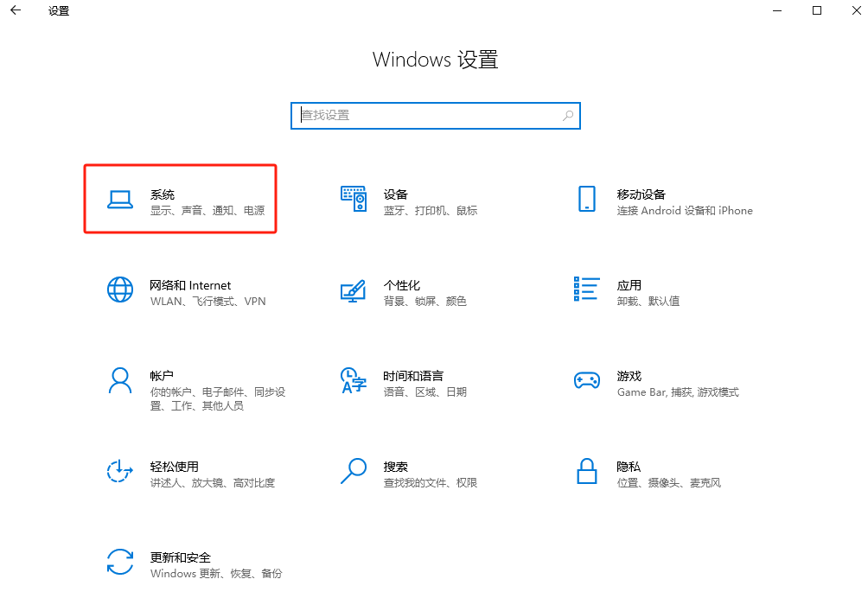
Task: Click the text Windows 更新、恢复、备份
Action: coord(216,574)
